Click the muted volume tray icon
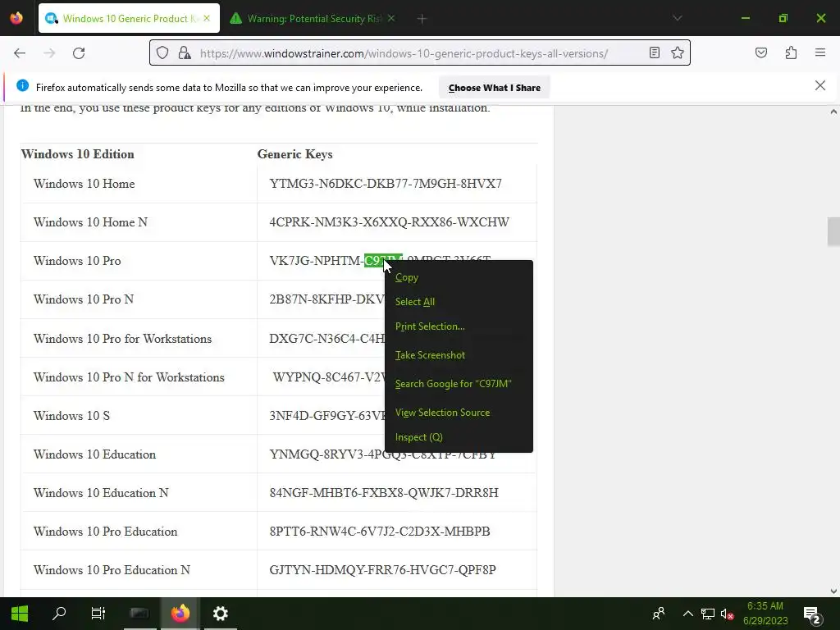Screen dimensions: 840x630 [x=727, y=614]
